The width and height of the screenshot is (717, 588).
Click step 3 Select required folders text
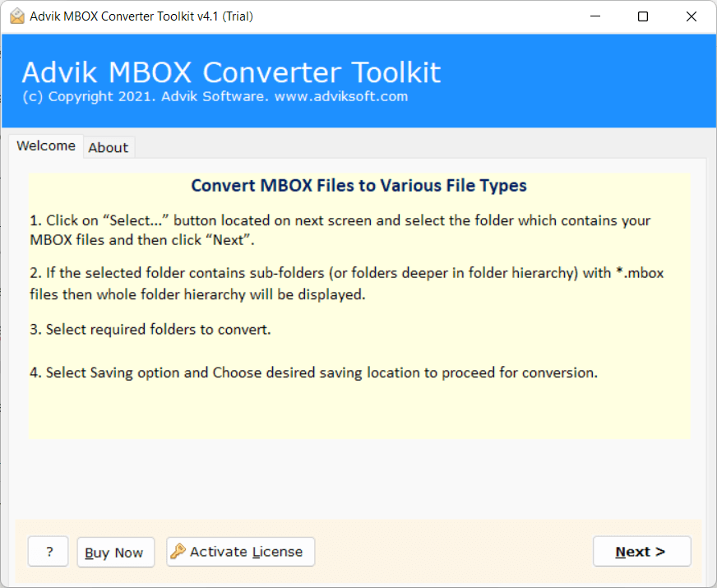coord(150,329)
